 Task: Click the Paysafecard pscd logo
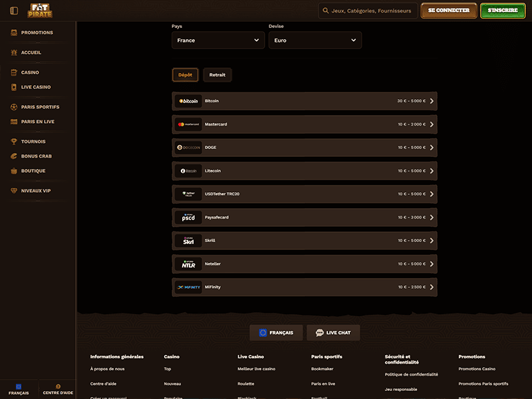(x=188, y=217)
